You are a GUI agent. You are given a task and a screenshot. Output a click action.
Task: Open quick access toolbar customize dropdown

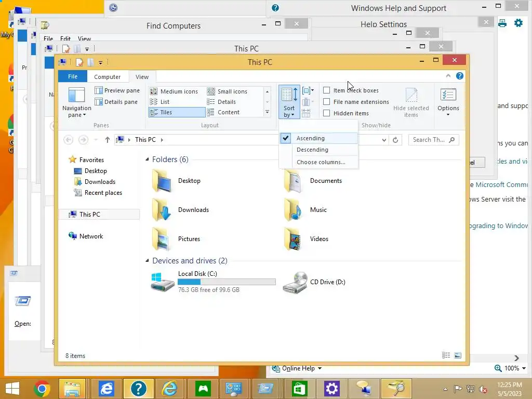tap(100, 62)
